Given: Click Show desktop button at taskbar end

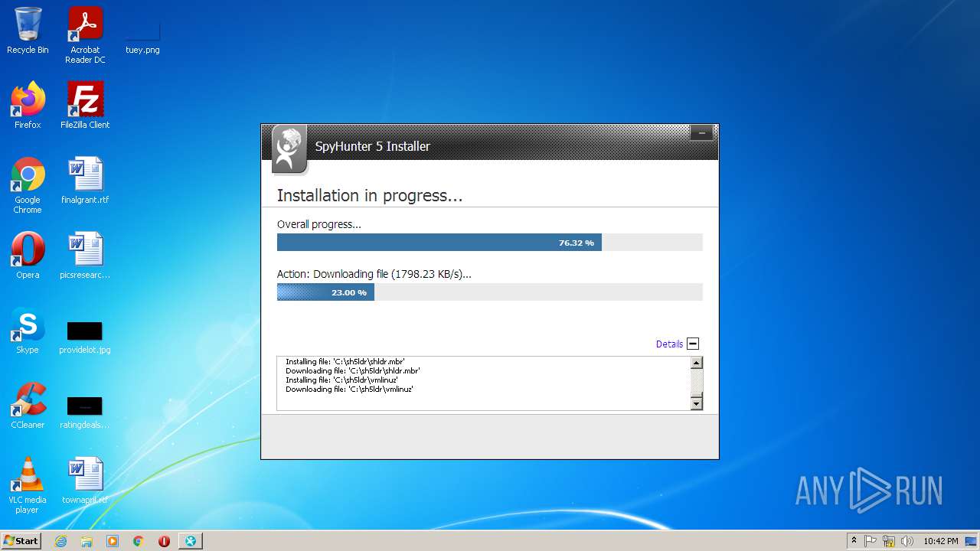Looking at the screenshot, I should [x=972, y=541].
